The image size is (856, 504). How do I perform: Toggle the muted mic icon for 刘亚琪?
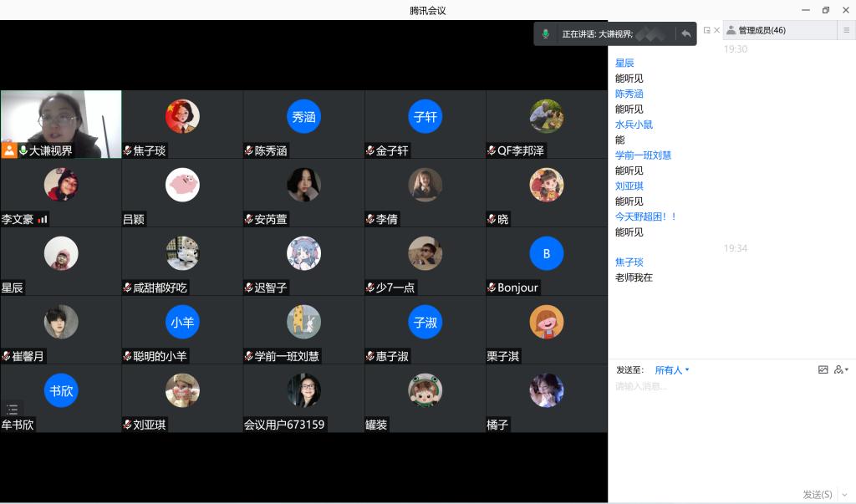(x=128, y=425)
